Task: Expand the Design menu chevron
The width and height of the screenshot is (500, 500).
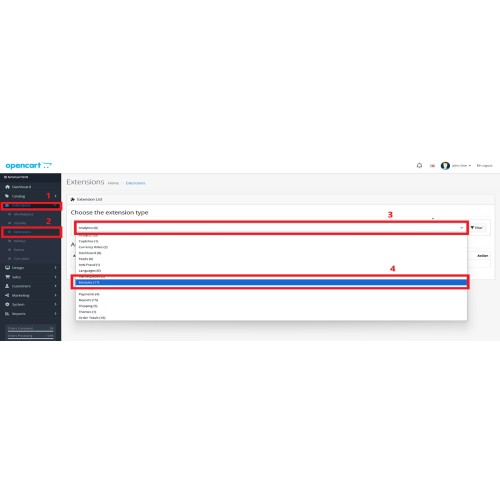Action: pyautogui.click(x=55, y=268)
